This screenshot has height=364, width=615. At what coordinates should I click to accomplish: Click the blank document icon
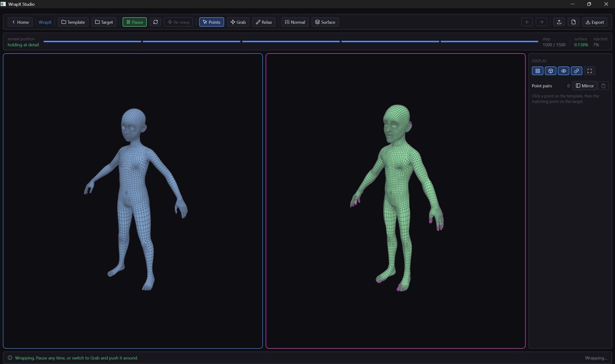[x=574, y=22]
